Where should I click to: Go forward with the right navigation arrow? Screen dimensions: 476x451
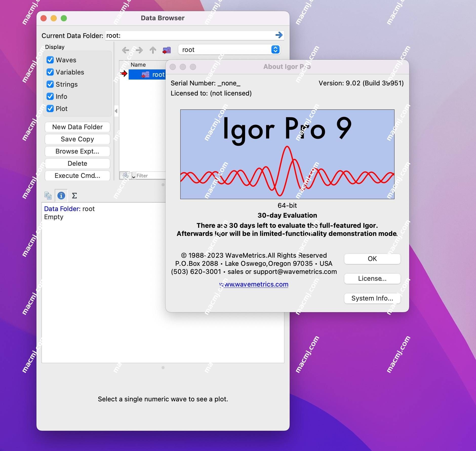139,50
